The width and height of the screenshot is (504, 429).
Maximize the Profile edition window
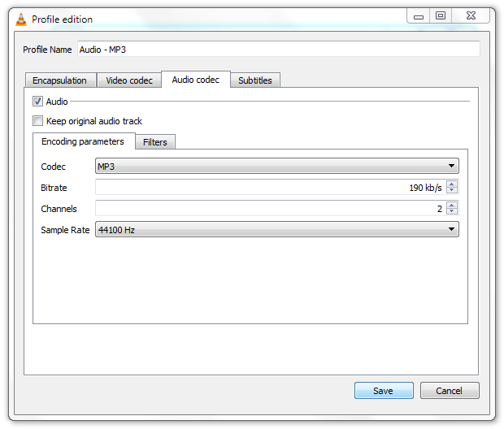[441, 15]
